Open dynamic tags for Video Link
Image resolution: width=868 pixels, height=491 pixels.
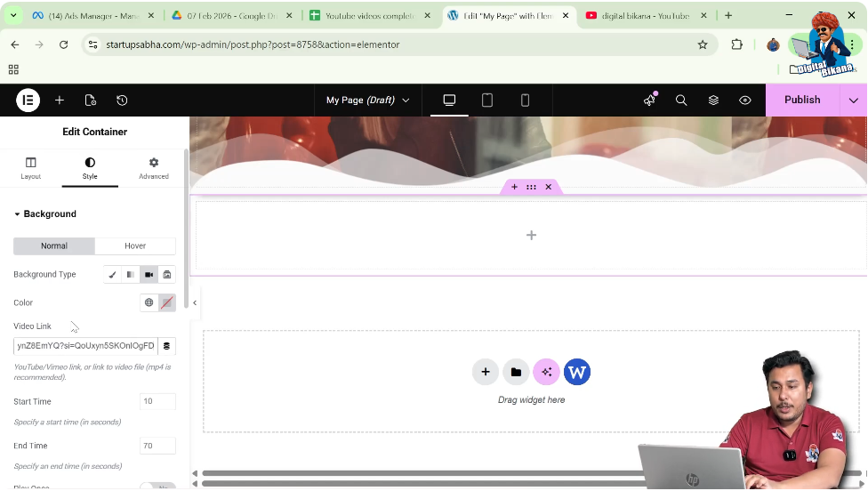(166, 346)
